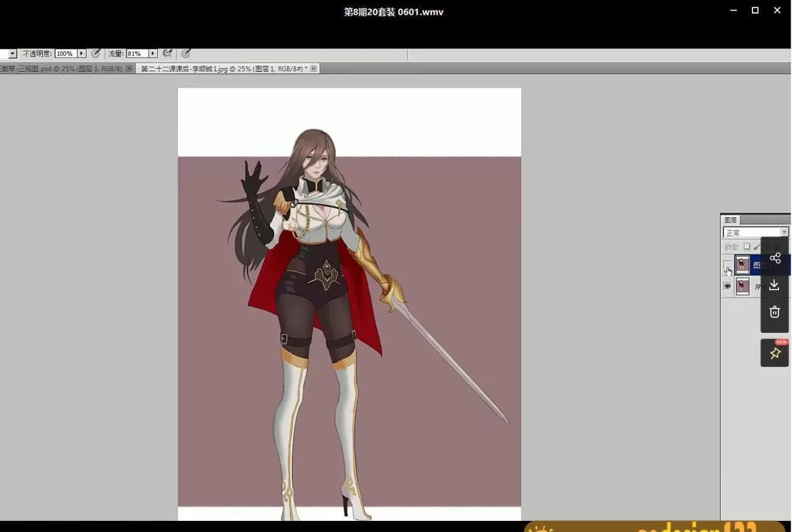Viewport: 792px width, 532px height.
Task: Hide the 背景 layer via its eye icon
Action: (x=727, y=286)
